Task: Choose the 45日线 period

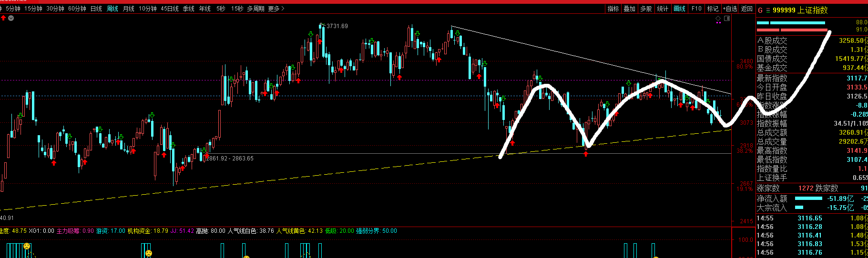Action: click(x=170, y=9)
